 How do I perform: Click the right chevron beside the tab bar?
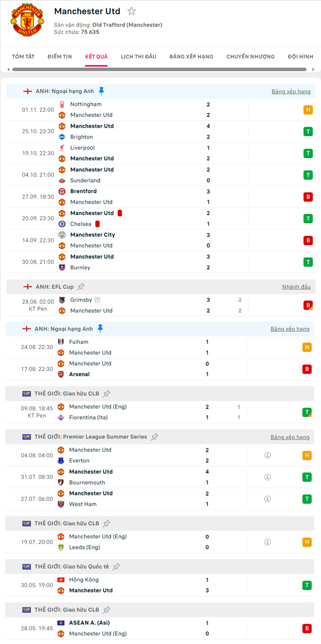coord(314,69)
